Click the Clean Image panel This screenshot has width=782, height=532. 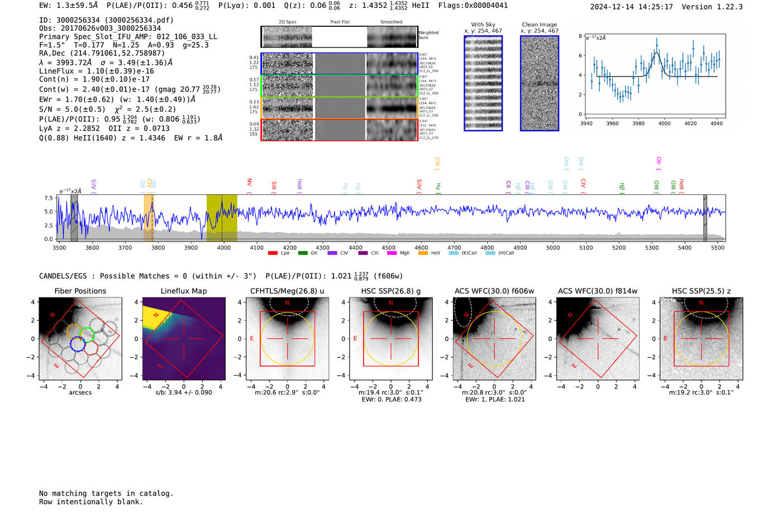pos(540,83)
